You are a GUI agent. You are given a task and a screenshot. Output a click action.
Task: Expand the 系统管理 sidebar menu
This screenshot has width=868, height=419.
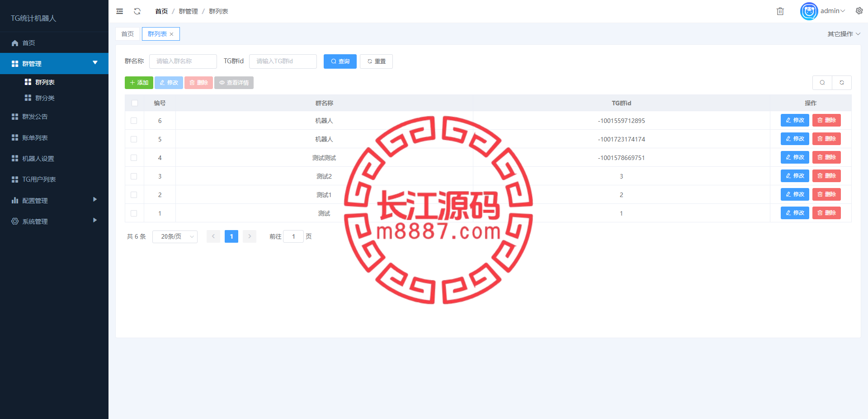[x=54, y=221]
